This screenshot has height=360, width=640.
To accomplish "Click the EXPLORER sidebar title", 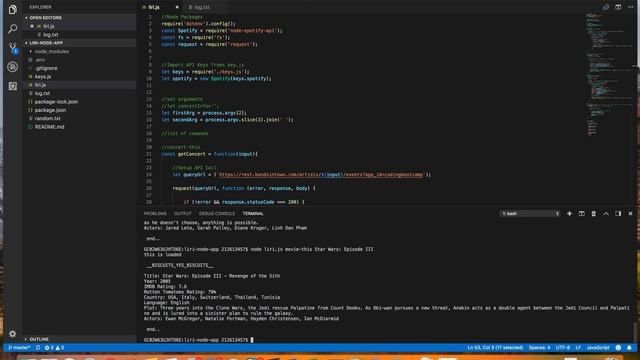I will coord(40,7).
